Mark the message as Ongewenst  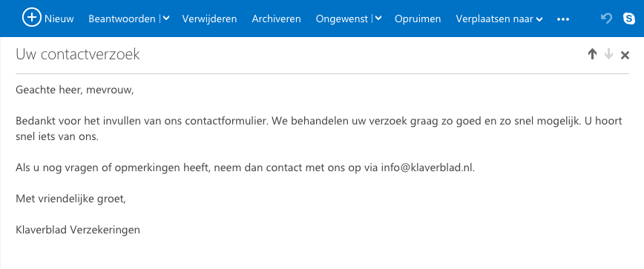[x=342, y=19]
